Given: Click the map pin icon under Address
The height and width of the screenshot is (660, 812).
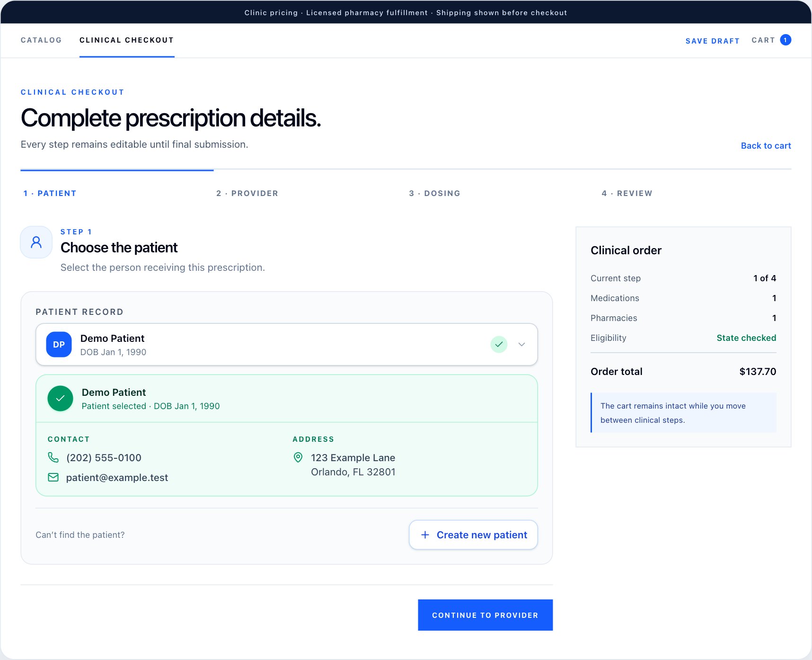Looking at the screenshot, I should (x=298, y=457).
